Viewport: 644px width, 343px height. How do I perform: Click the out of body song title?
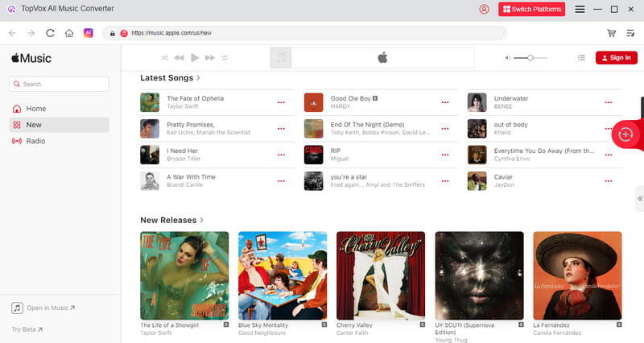tap(510, 125)
